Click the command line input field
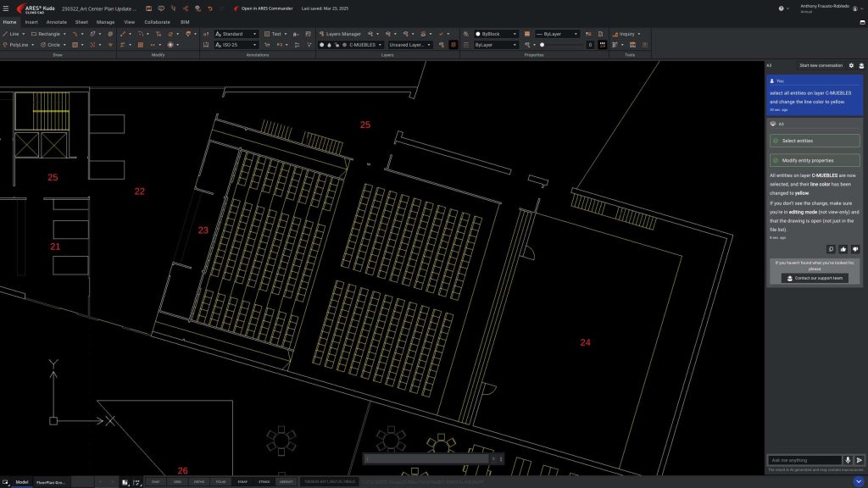868x488 pixels. 427,458
